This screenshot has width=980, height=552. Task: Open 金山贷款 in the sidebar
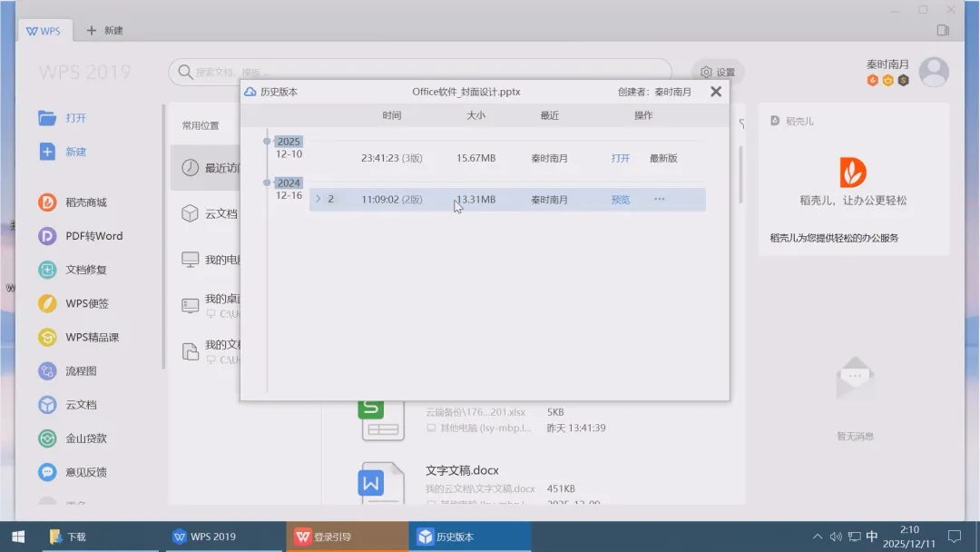click(x=73, y=439)
